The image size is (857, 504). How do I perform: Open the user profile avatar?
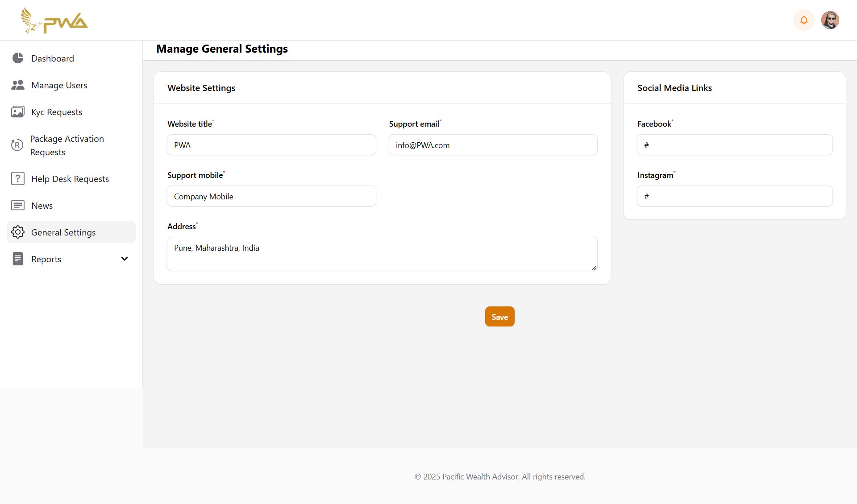click(830, 20)
